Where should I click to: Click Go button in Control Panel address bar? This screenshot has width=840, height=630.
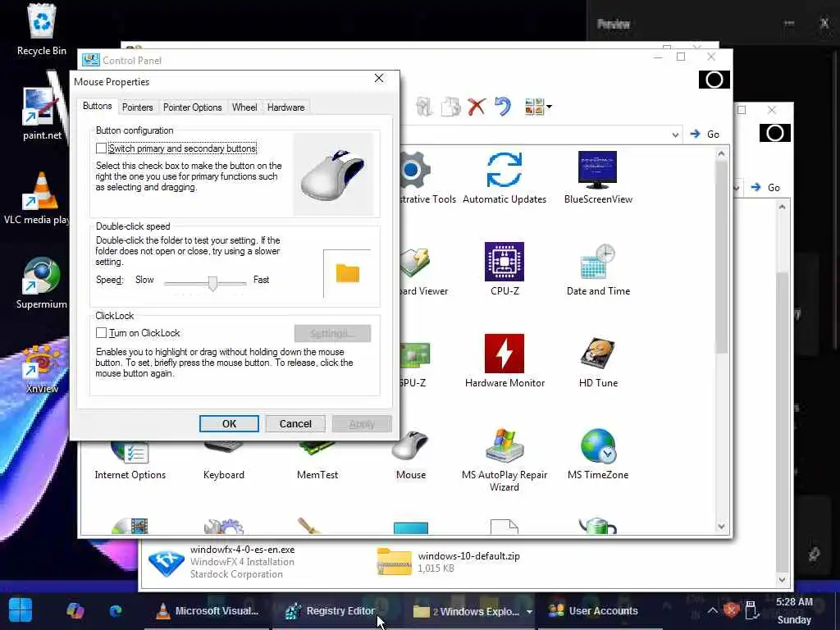[x=705, y=134]
